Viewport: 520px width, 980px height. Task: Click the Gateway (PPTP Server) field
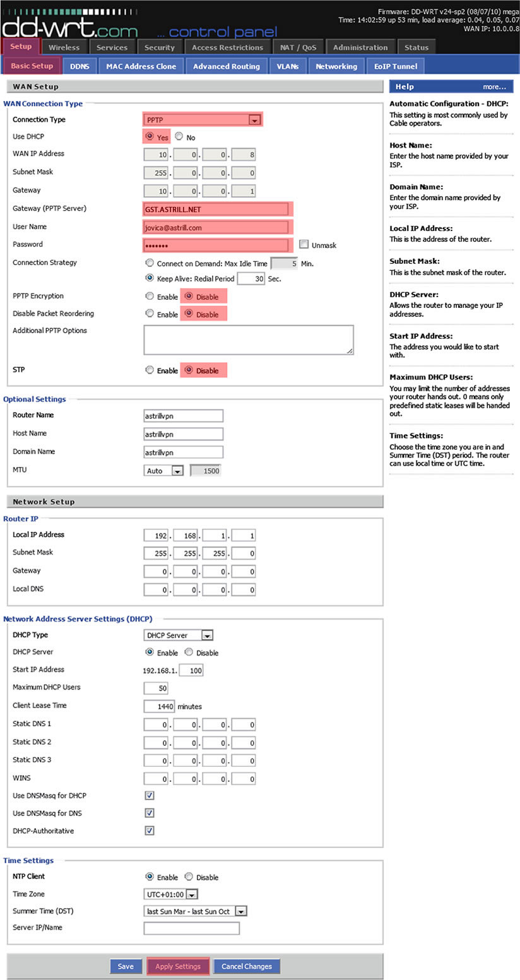tap(217, 210)
